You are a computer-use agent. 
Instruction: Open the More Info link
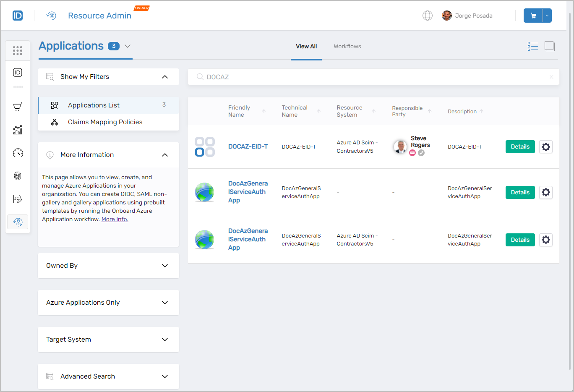click(x=114, y=219)
